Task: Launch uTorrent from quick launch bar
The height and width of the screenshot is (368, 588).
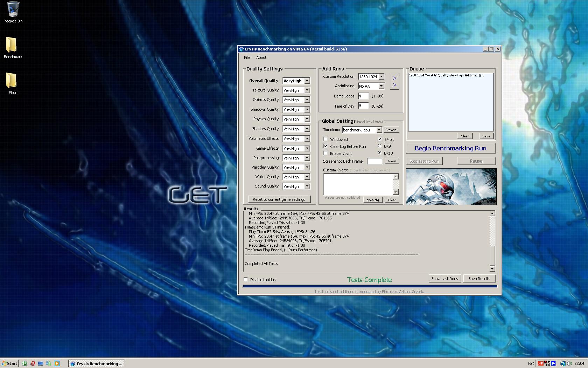Action: [24, 363]
